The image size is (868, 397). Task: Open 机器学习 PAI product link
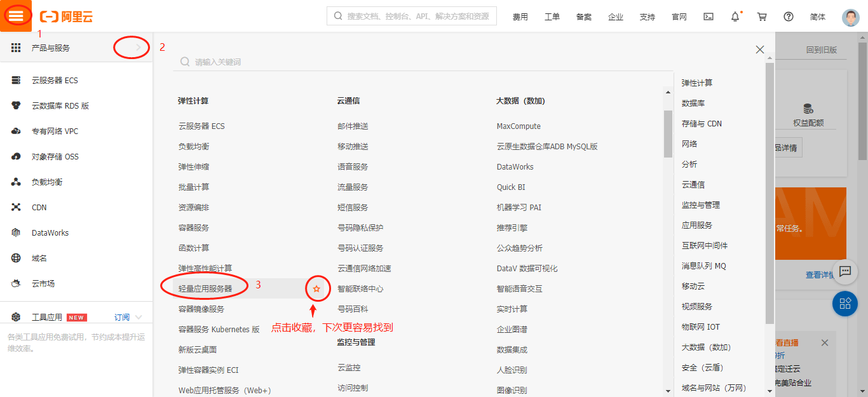click(x=519, y=208)
